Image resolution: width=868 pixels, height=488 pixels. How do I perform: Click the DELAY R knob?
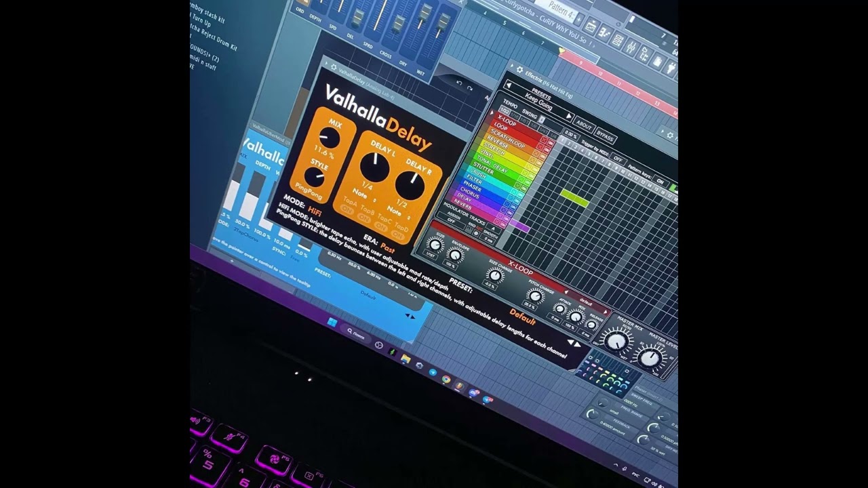pyautogui.click(x=410, y=185)
